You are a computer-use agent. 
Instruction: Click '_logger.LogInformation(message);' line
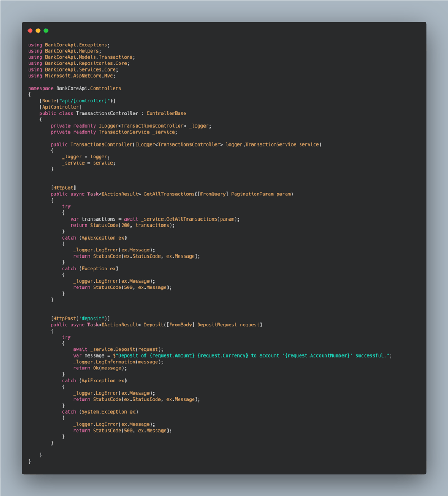tap(118, 362)
